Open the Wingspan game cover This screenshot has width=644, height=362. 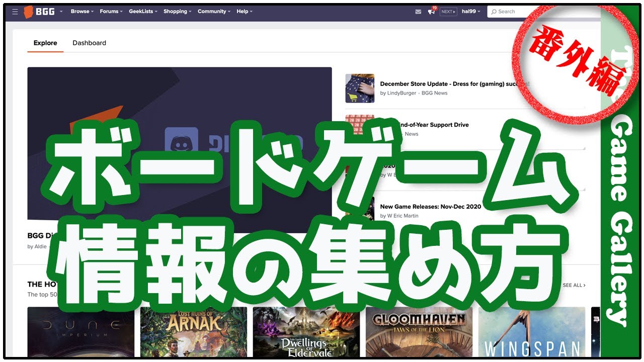(531, 332)
